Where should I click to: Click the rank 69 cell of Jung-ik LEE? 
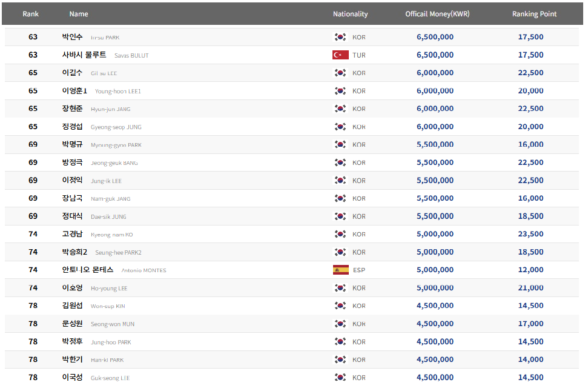point(33,180)
